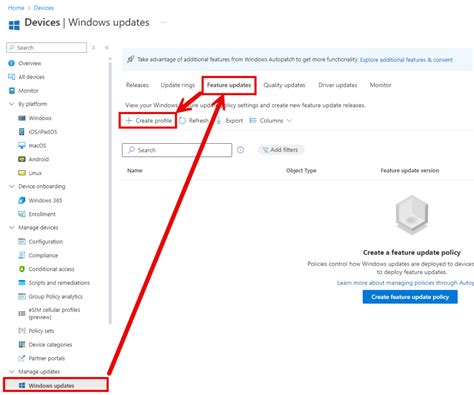Open the Conditional access shield icon

[x=22, y=269]
